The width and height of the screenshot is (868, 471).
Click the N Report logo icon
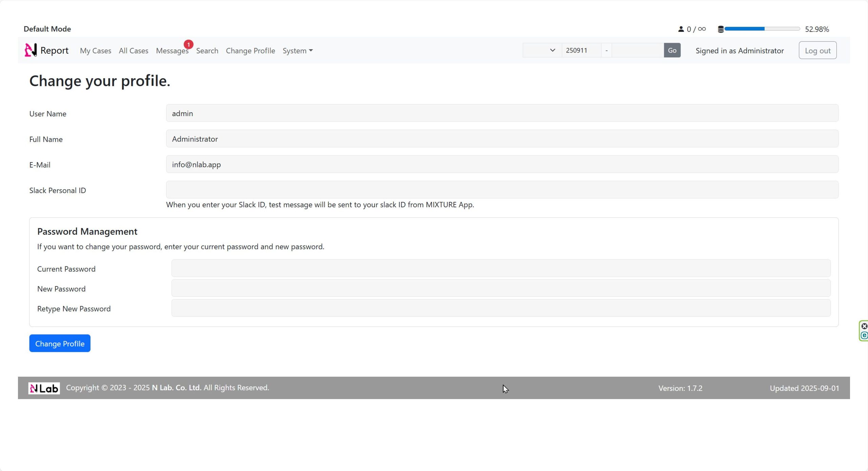point(31,50)
